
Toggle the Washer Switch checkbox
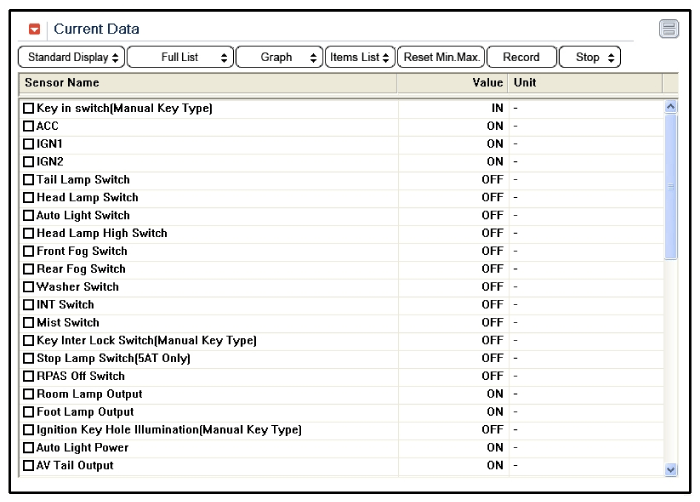[x=28, y=287]
